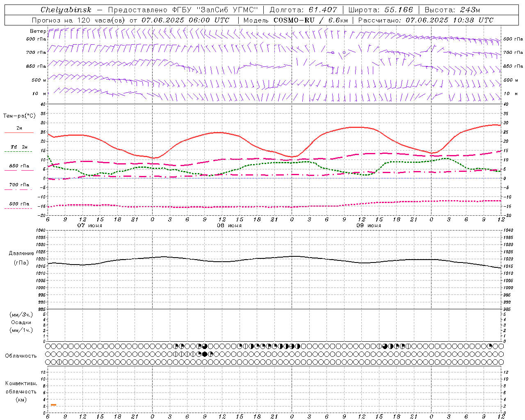
Task: Click the Высота: 243м elevation value
Action: point(452,10)
